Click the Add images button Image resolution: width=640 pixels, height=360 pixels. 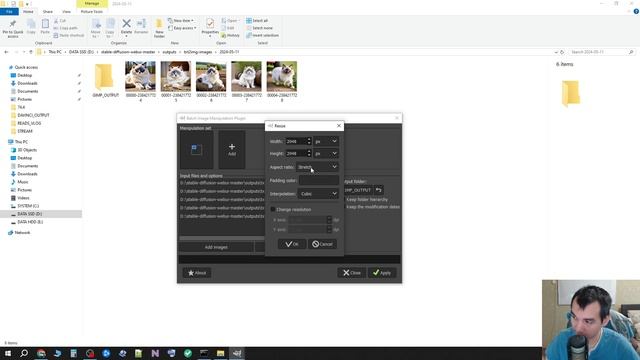pos(216,247)
